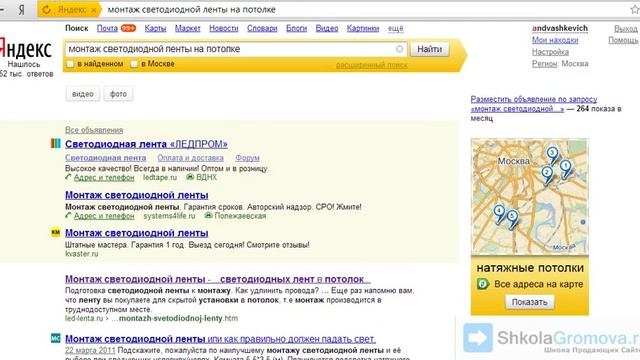The image size is (640, 360).
Task: Click the MC favicon beside bottom result
Action: pyautogui.click(x=56, y=338)
